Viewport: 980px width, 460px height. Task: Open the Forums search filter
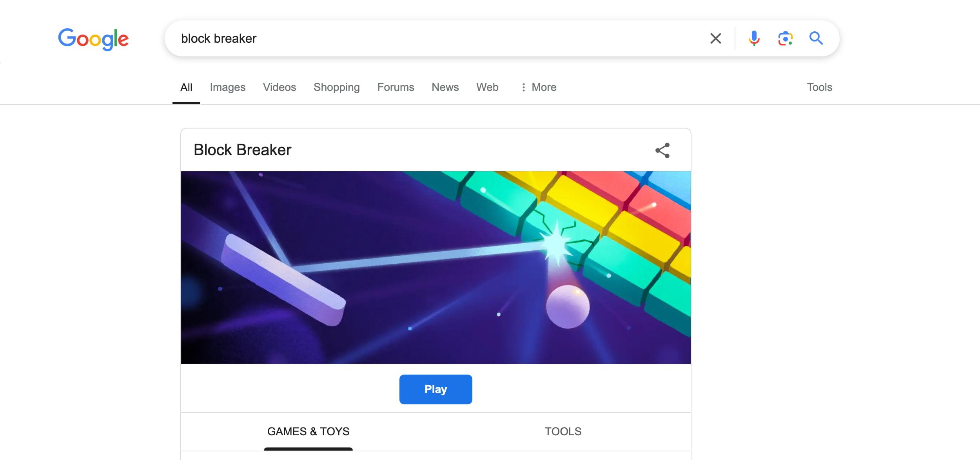pyautogui.click(x=396, y=86)
